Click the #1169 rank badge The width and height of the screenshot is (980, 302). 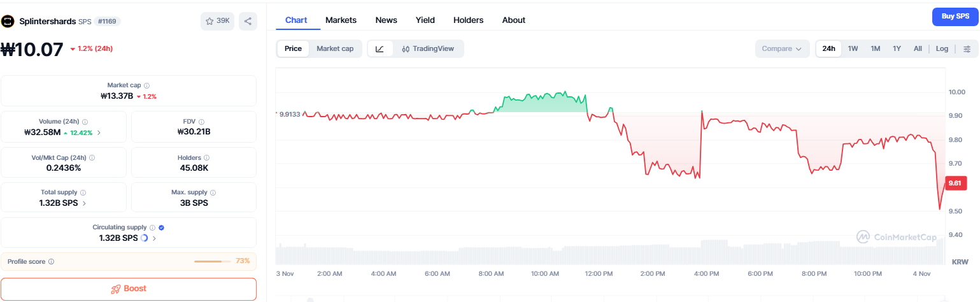[107, 21]
